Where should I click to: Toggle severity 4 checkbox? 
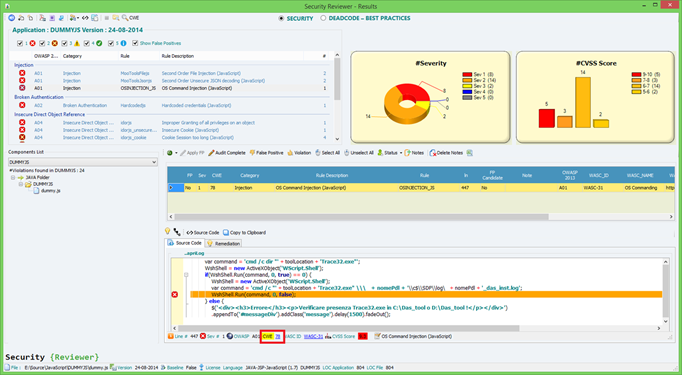pos(87,43)
